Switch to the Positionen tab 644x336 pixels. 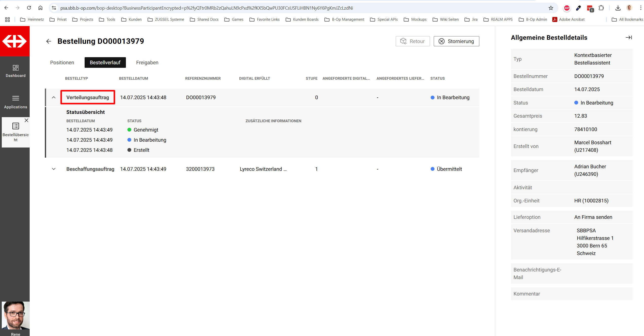pyautogui.click(x=62, y=62)
